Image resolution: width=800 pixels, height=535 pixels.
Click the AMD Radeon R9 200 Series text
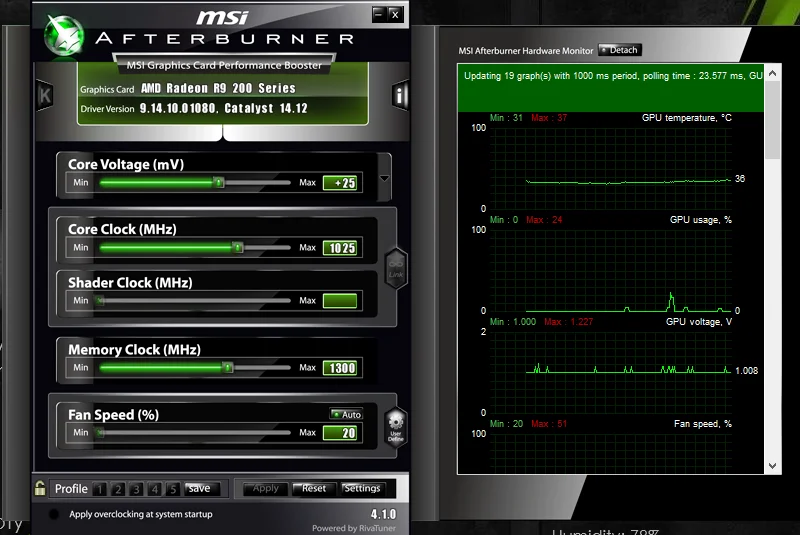pos(218,88)
